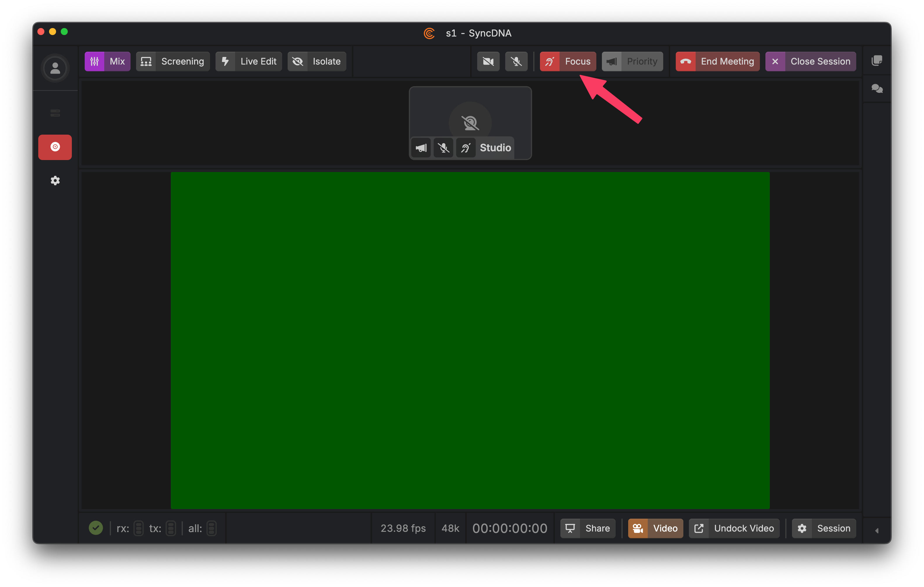This screenshot has height=587, width=924.
Task: Switch to Screening mode
Action: [173, 61]
